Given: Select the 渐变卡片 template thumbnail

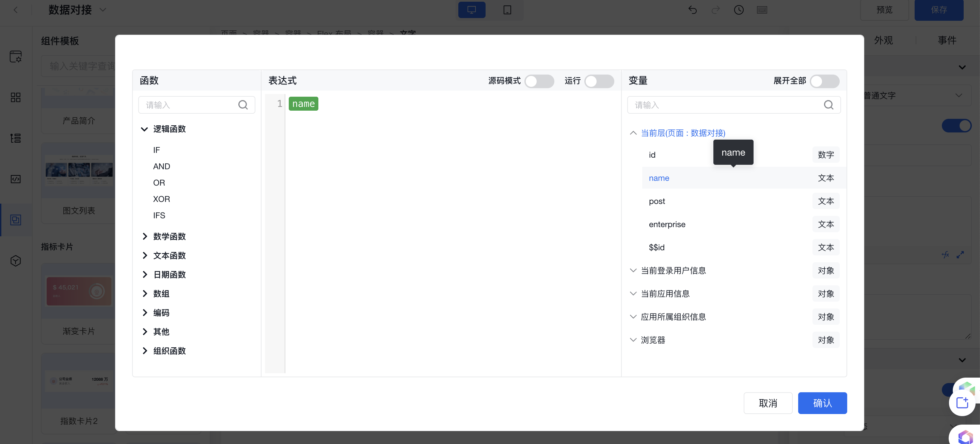Looking at the screenshot, I should click(79, 291).
